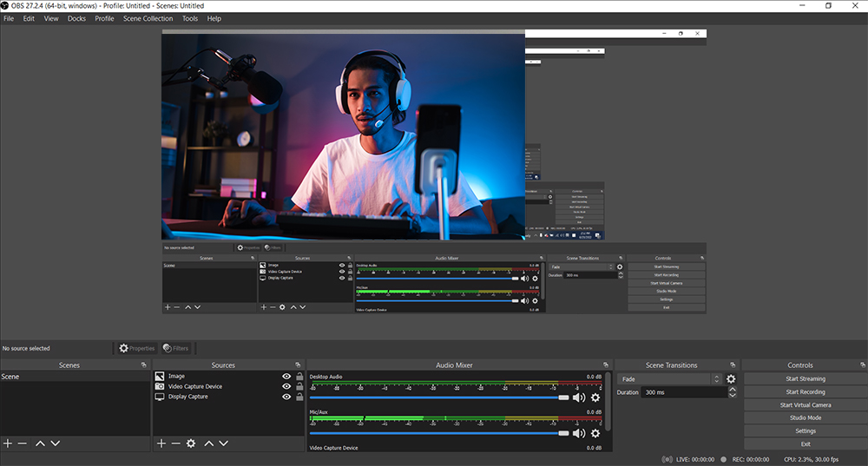This screenshot has width=868, height=466.
Task: Remove selected scene with the minus icon
Action: pos(22,443)
